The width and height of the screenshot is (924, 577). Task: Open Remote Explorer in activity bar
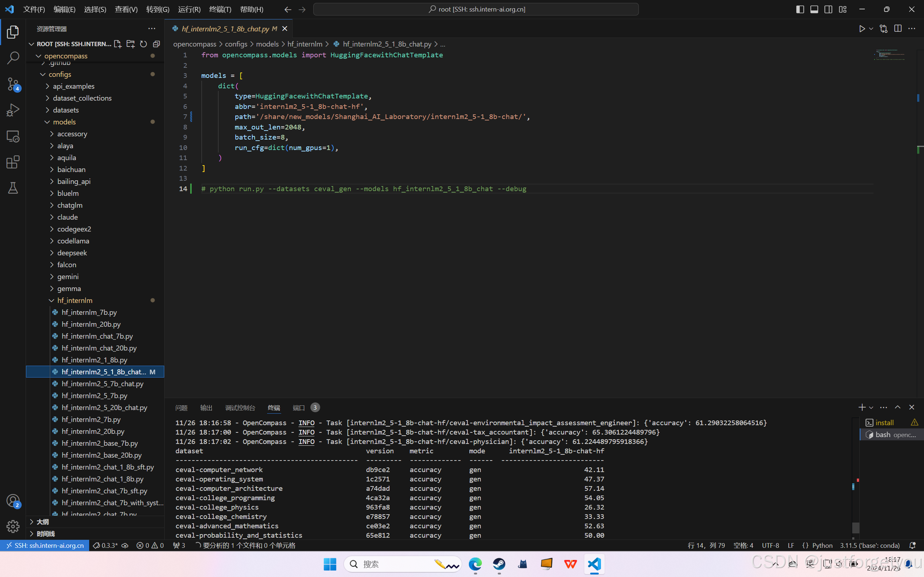(x=13, y=136)
